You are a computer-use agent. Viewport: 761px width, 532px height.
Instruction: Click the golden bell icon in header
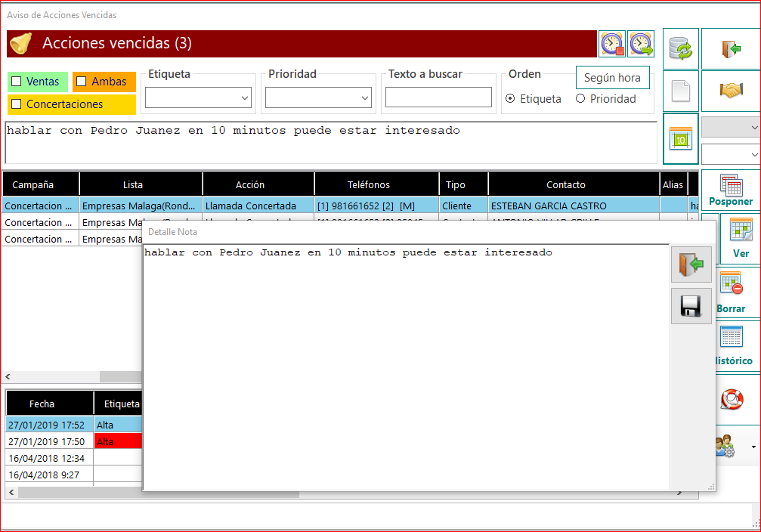[21, 44]
